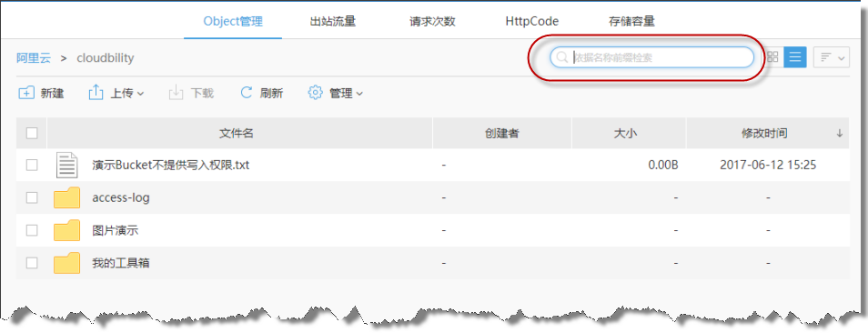Open the HttpCode tab
The height and width of the screenshot is (333, 868).
coord(532,22)
